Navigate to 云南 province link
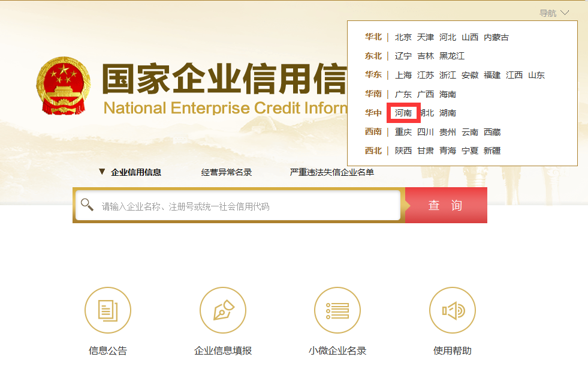Image resolution: width=588 pixels, height=387 pixels. coord(470,132)
